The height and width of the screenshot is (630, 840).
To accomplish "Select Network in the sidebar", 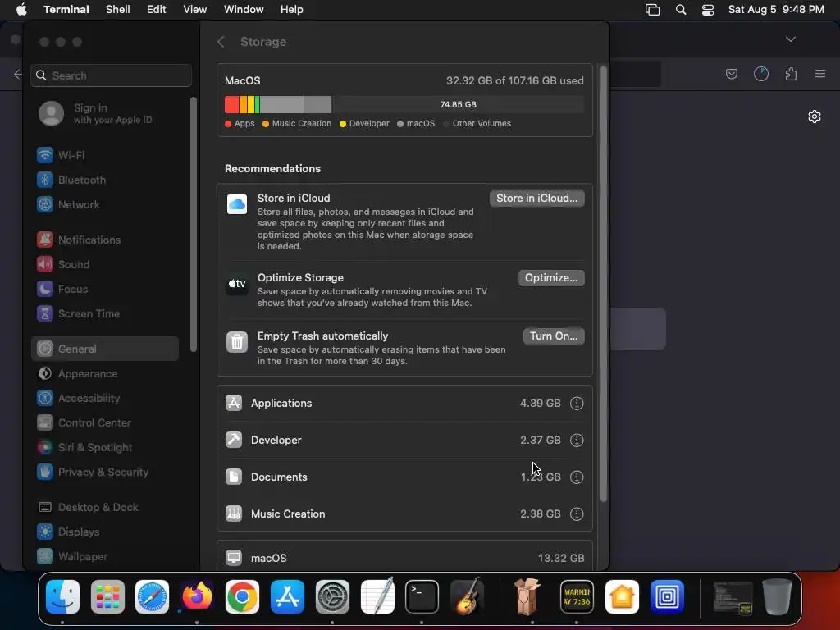I will pos(68,204).
